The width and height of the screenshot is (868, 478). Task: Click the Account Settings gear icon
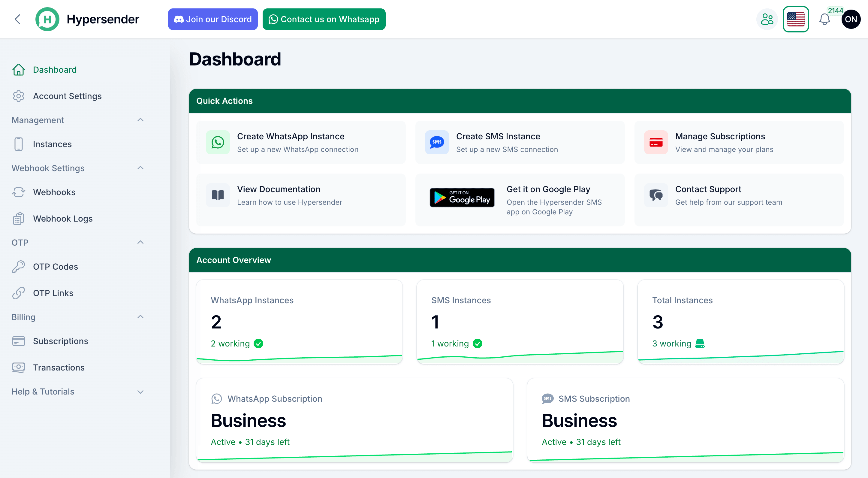point(19,96)
